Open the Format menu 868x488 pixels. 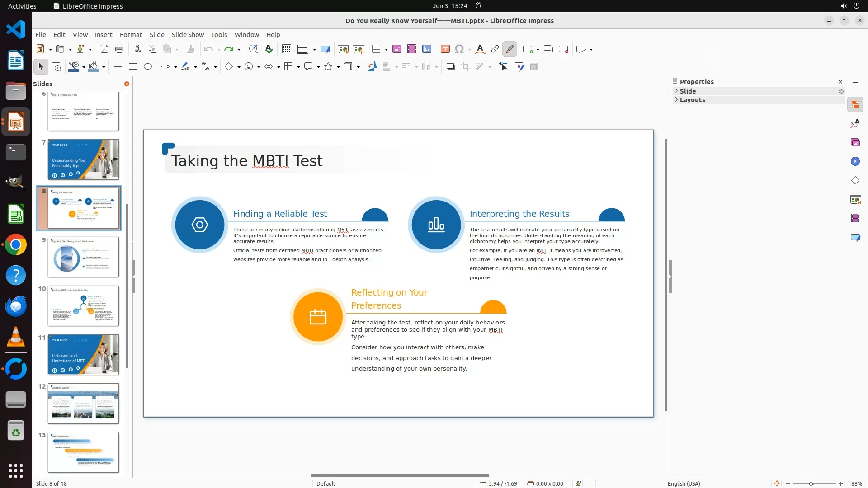click(x=131, y=35)
